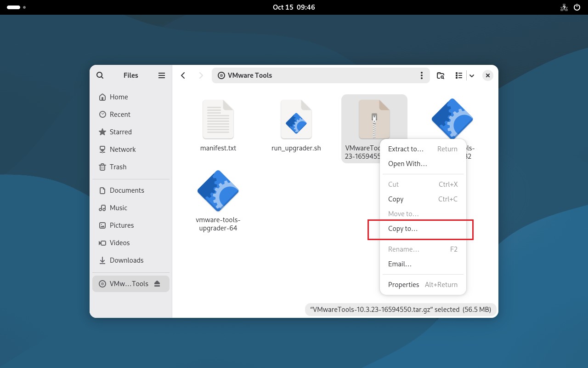Select the vmware-tools-upgrader-64 file icon
This screenshot has height=368, width=588.
218,191
